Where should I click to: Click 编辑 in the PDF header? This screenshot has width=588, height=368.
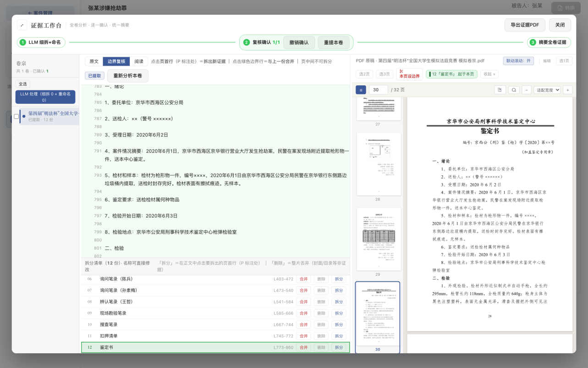coord(547,61)
